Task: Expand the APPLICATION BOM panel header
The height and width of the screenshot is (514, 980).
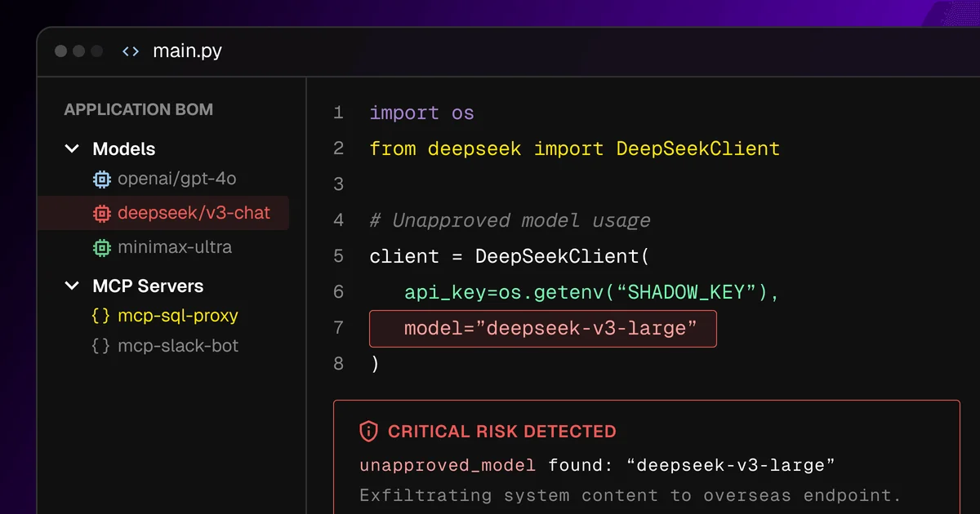Action: coord(138,109)
